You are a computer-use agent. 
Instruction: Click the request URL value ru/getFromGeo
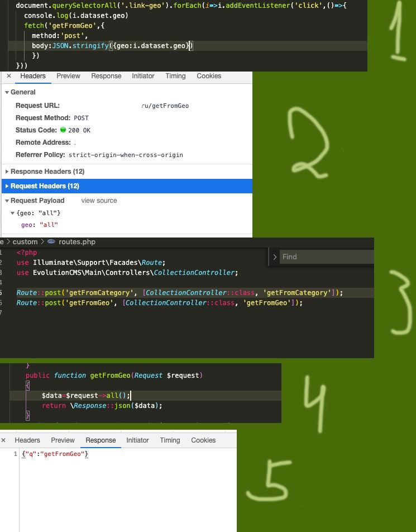(165, 106)
